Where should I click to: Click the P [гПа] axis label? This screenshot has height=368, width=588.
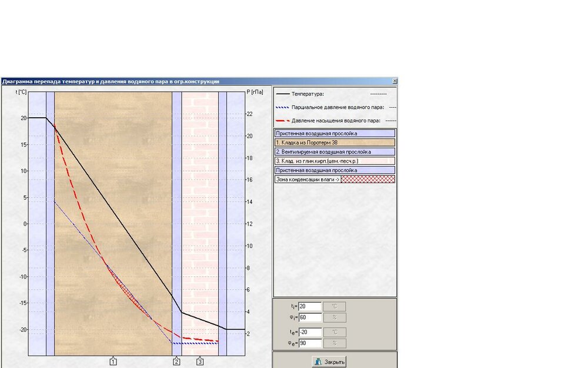[255, 92]
